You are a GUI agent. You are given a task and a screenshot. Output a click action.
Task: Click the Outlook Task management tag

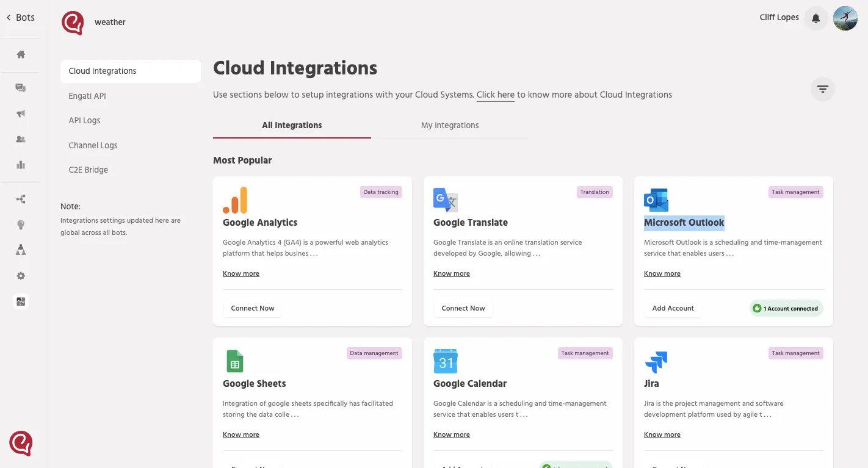tap(796, 192)
